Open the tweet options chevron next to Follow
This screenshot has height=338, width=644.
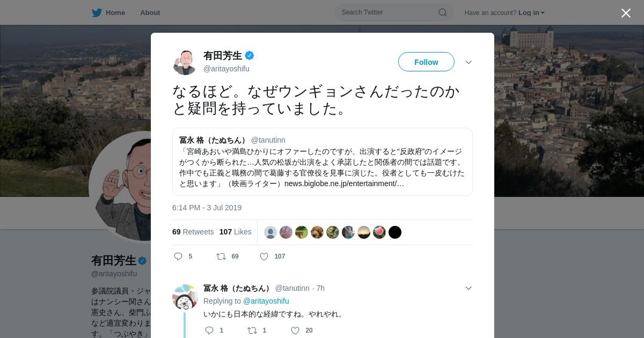(469, 62)
